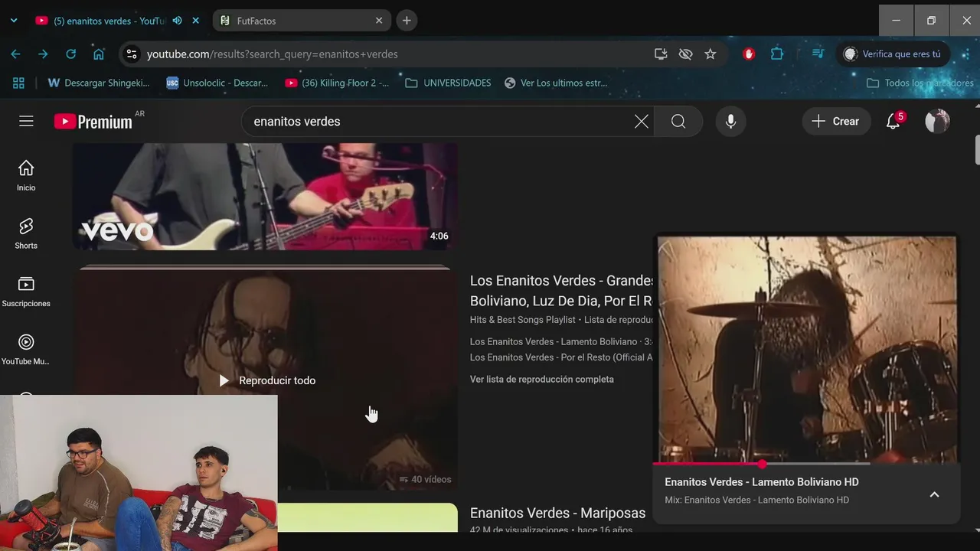The height and width of the screenshot is (551, 980).
Task: Switch to the enanitos verdes YouTube tab
Action: (x=109, y=21)
